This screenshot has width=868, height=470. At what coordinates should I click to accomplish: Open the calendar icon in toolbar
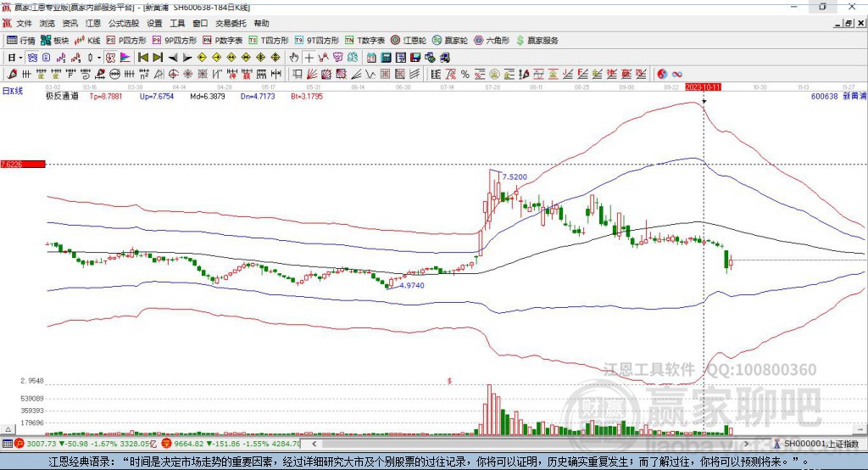point(371,58)
